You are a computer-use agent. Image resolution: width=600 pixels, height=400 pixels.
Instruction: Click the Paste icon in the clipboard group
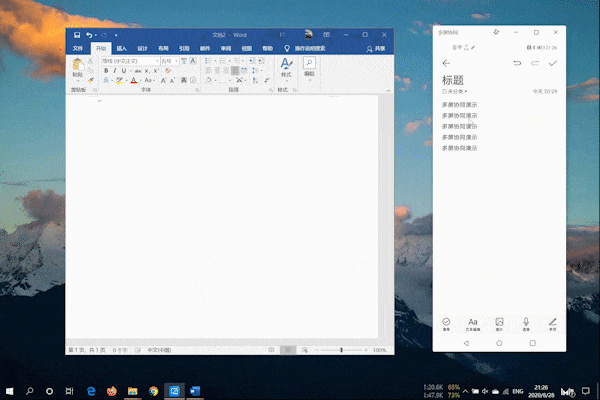click(x=78, y=67)
